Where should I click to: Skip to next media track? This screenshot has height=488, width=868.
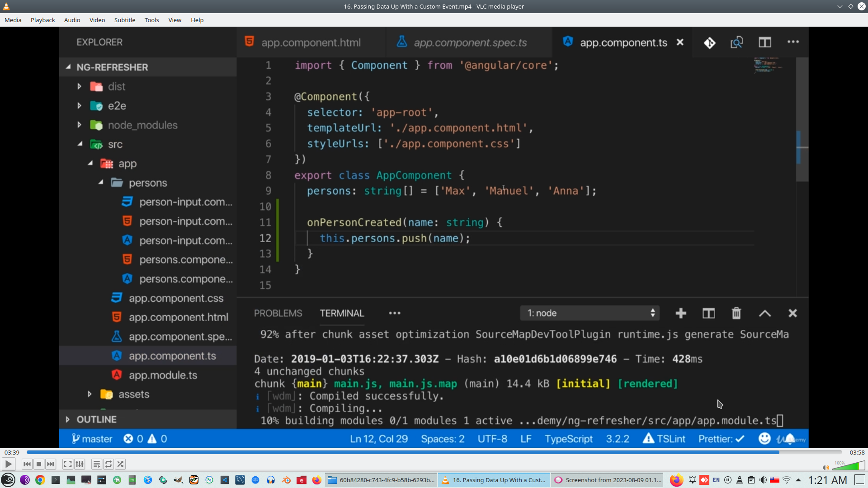coord(51,464)
